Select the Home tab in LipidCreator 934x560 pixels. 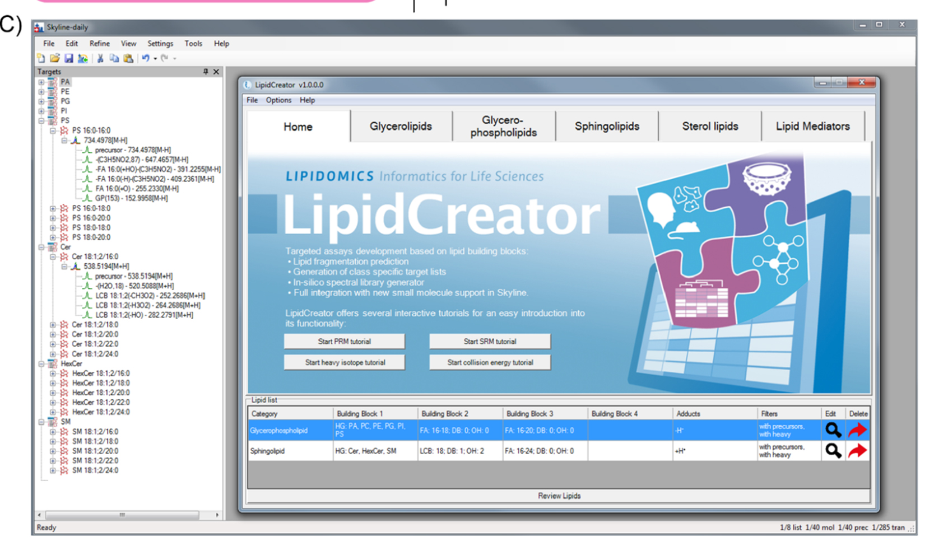tap(298, 127)
